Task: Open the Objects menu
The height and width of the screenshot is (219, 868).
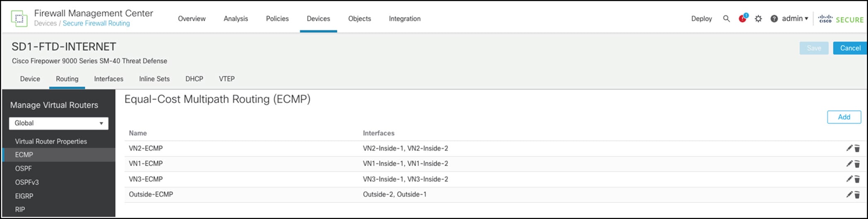Action: tap(360, 19)
